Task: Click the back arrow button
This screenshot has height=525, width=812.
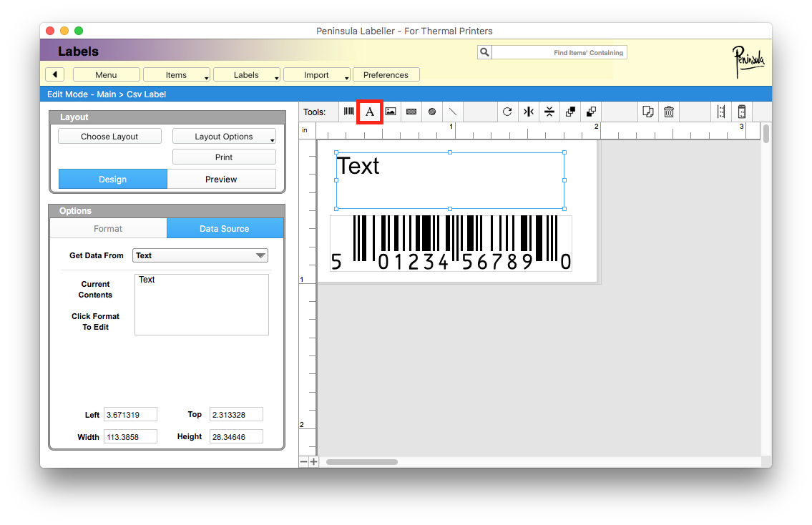Action: [55, 74]
